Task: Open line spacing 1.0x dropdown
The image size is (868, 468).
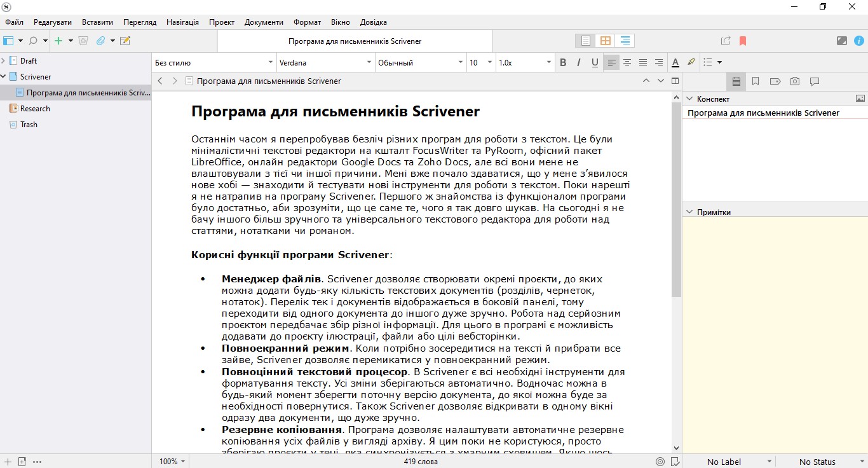Action: pos(525,62)
